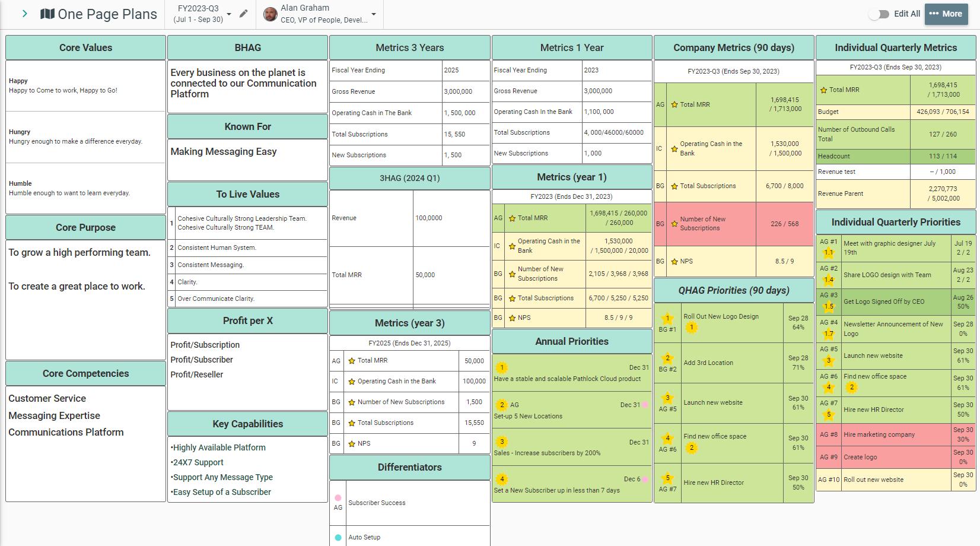Click the star beside Total MRR in Company Metrics

[x=674, y=104]
